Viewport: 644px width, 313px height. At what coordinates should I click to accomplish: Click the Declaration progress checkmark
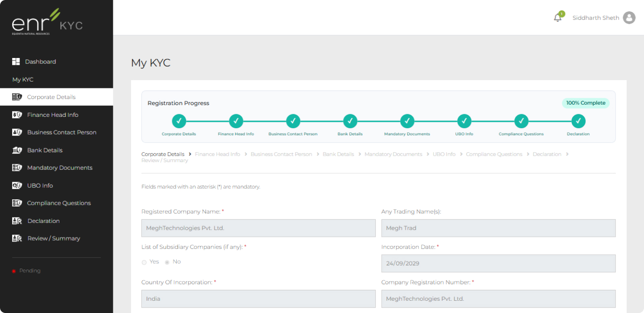pyautogui.click(x=578, y=121)
